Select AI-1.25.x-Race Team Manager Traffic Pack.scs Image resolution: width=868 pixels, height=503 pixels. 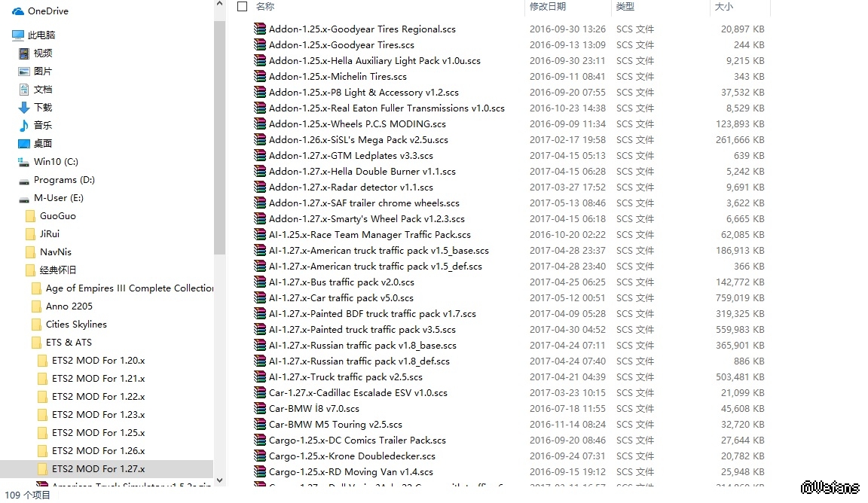tap(370, 235)
